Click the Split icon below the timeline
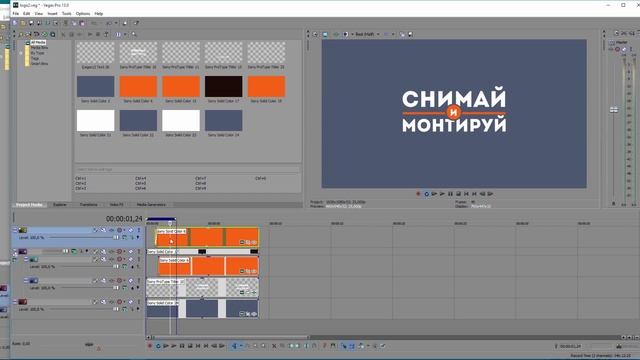 (x=307, y=346)
